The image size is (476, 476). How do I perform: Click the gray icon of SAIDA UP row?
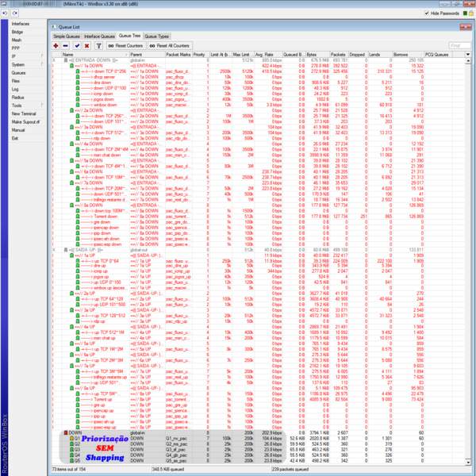tap(66, 250)
